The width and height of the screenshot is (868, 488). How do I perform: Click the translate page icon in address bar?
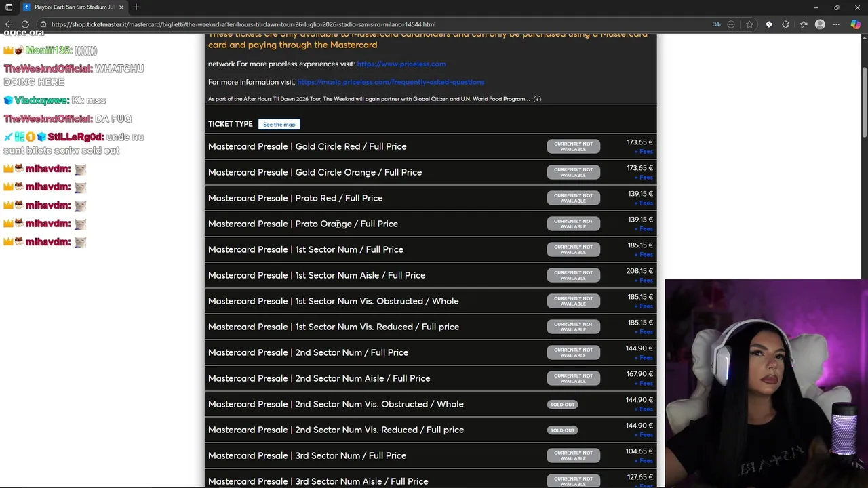point(716,24)
